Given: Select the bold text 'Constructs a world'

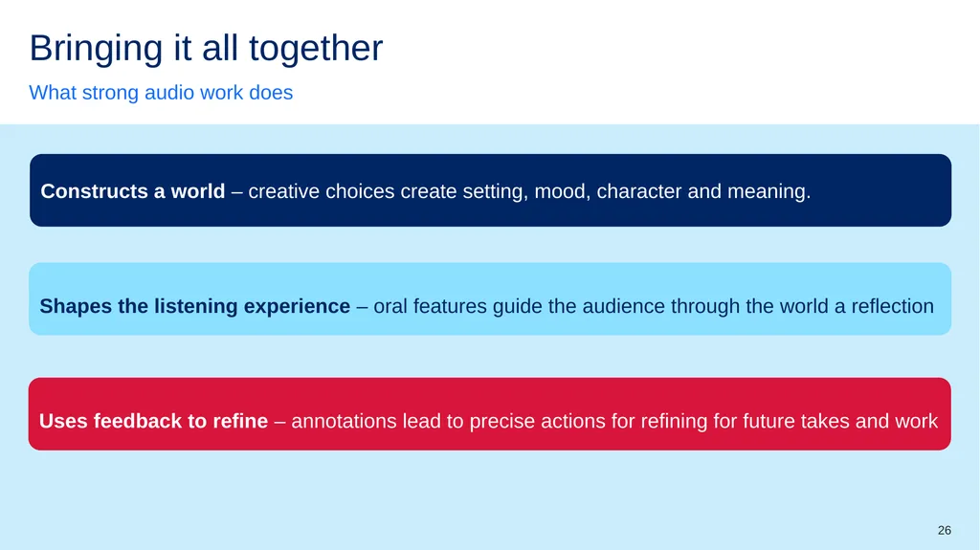Looking at the screenshot, I should [x=132, y=190].
